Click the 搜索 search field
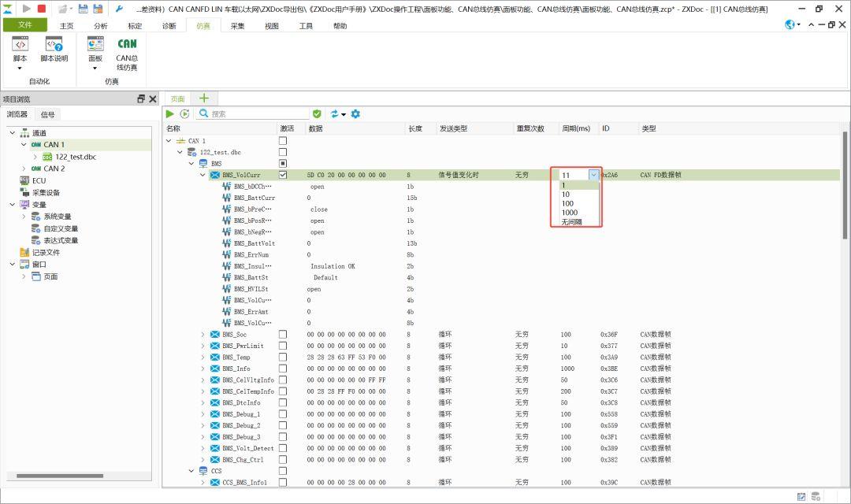Viewport: 851px width, 504px height. click(258, 113)
